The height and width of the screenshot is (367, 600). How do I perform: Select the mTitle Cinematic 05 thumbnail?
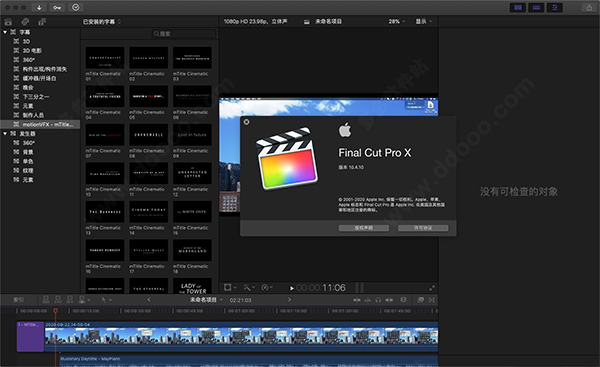pos(148,96)
